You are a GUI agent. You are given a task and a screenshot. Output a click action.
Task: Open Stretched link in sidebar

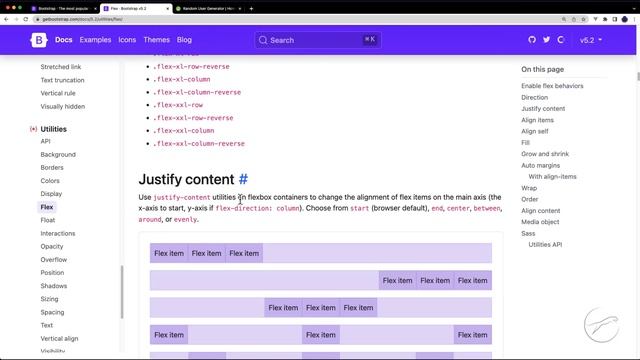[x=61, y=67]
